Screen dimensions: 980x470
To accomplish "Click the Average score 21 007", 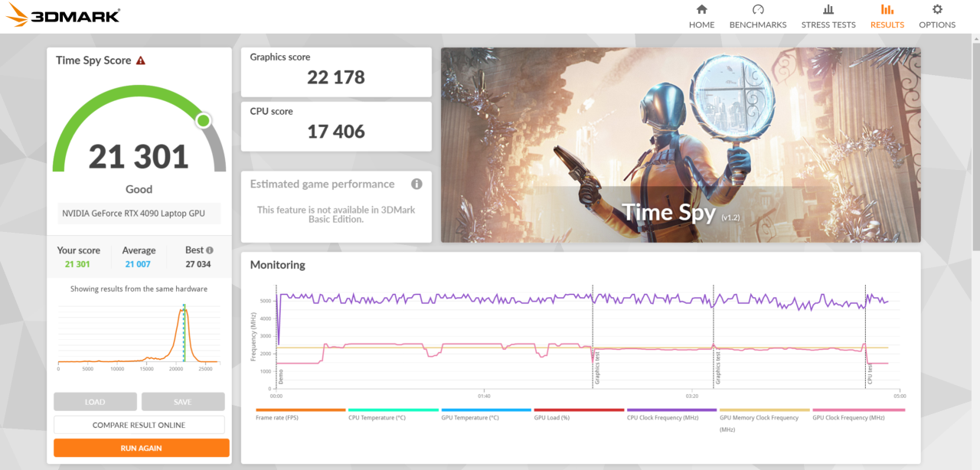I will [x=139, y=264].
